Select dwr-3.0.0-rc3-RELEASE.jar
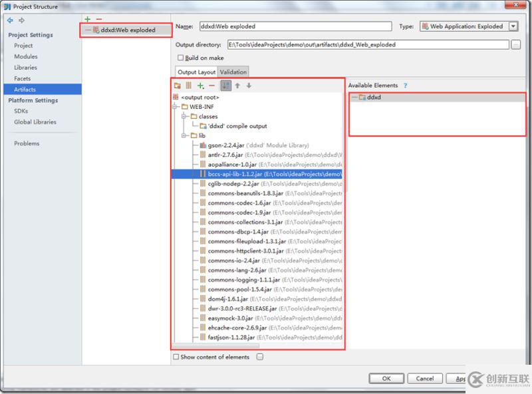 pyautogui.click(x=243, y=308)
